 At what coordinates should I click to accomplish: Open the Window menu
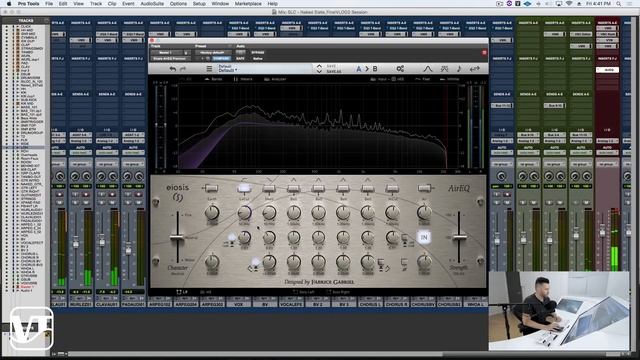[220, 4]
